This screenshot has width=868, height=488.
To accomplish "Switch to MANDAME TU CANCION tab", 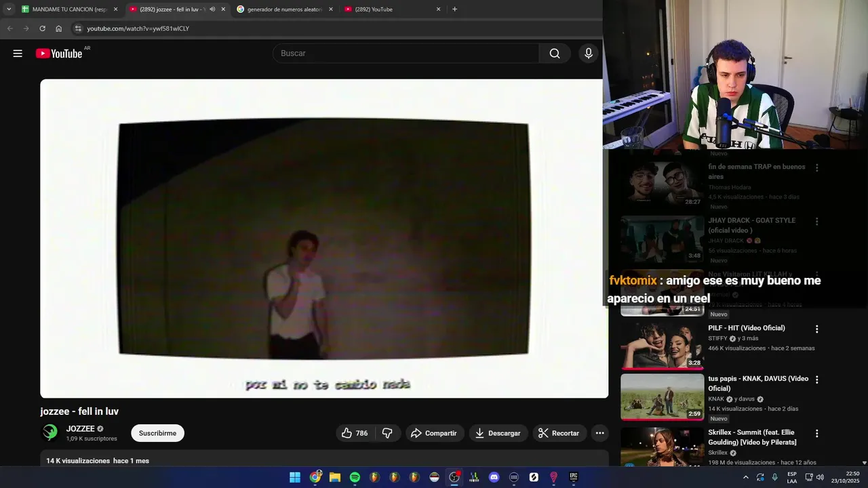I will click(x=69, y=9).
